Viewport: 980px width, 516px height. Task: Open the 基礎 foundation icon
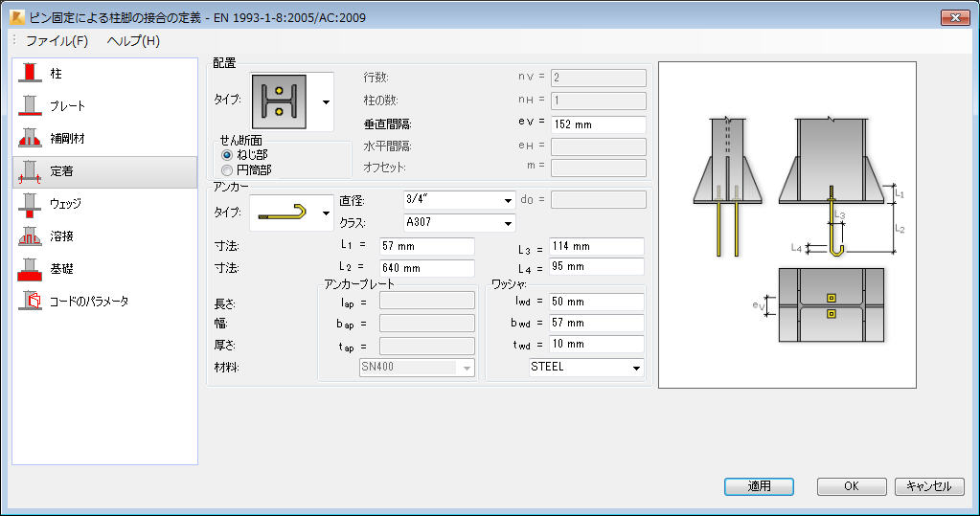pyautogui.click(x=30, y=269)
